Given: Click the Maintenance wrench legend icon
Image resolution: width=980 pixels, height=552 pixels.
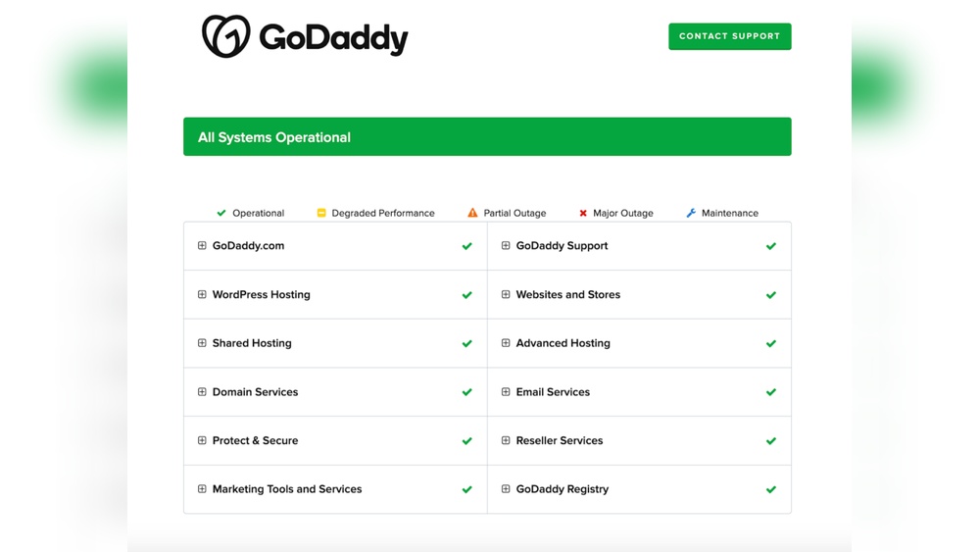Looking at the screenshot, I should [x=691, y=213].
